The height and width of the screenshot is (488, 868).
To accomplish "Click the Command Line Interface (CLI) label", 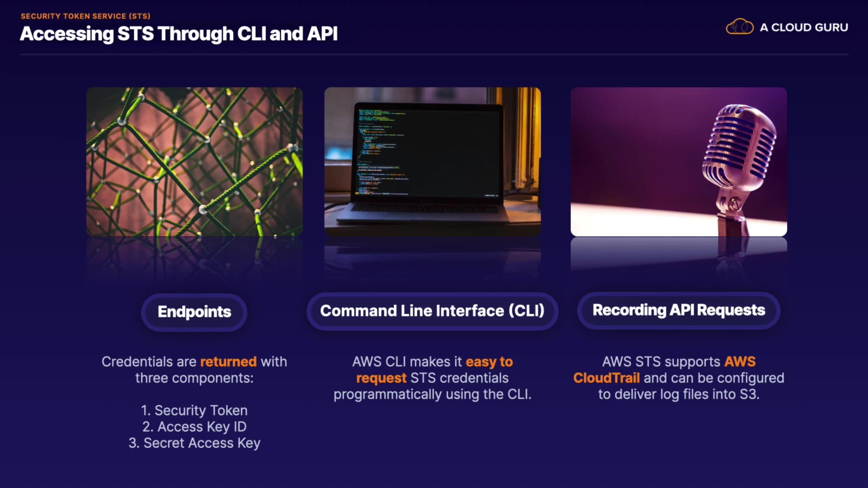I will pos(432,311).
